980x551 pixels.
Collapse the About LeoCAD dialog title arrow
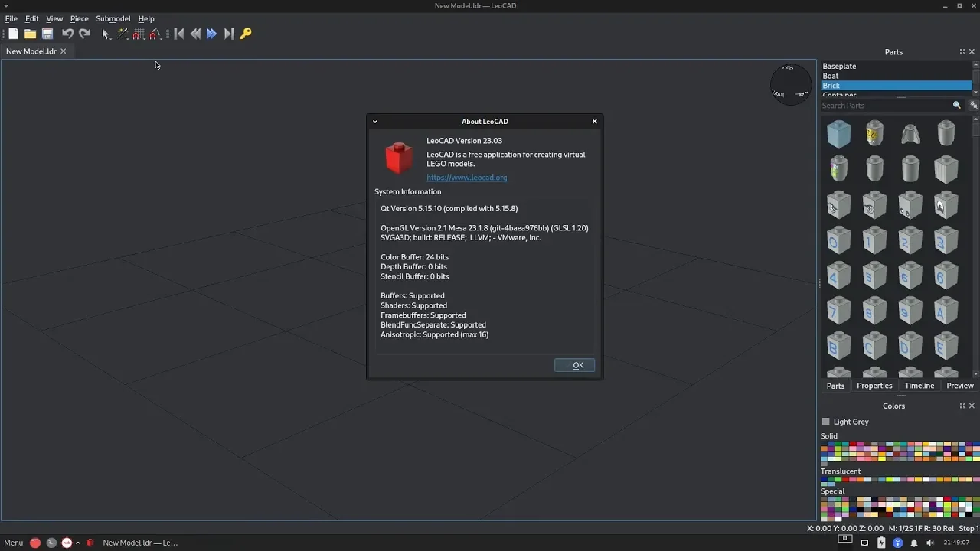tap(375, 122)
